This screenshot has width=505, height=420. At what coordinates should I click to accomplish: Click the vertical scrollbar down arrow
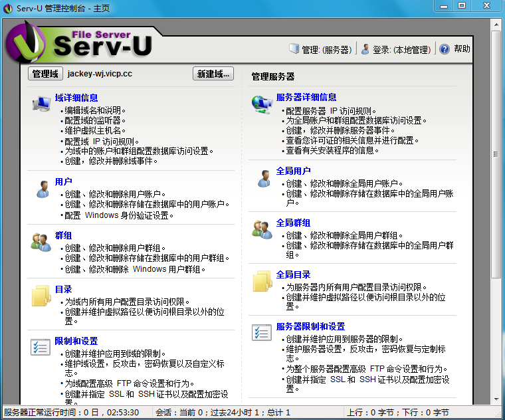pos(496,399)
